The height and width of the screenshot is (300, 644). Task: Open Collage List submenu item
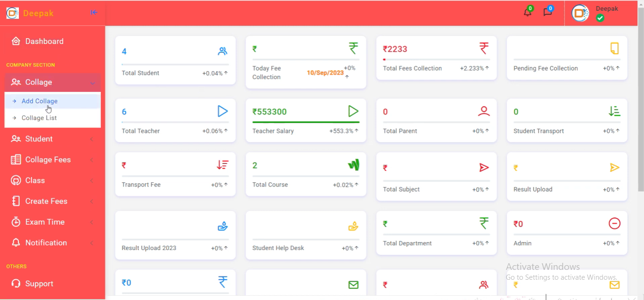39,118
